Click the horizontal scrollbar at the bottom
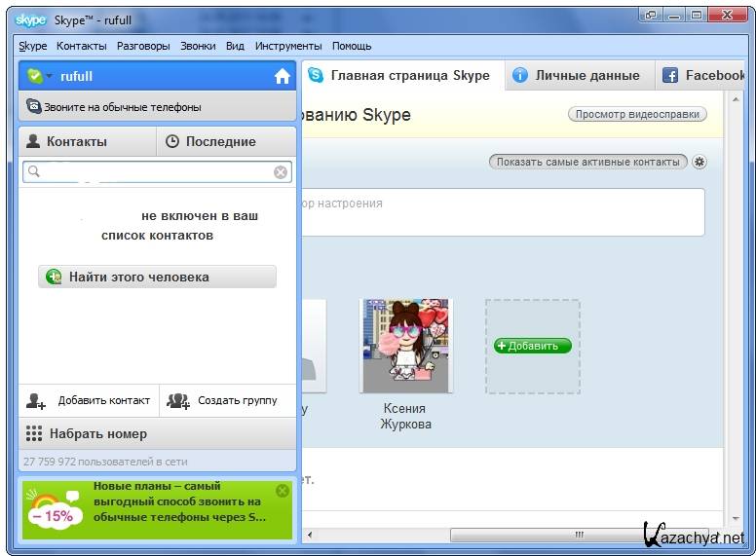The width and height of the screenshot is (756, 556). [579, 535]
